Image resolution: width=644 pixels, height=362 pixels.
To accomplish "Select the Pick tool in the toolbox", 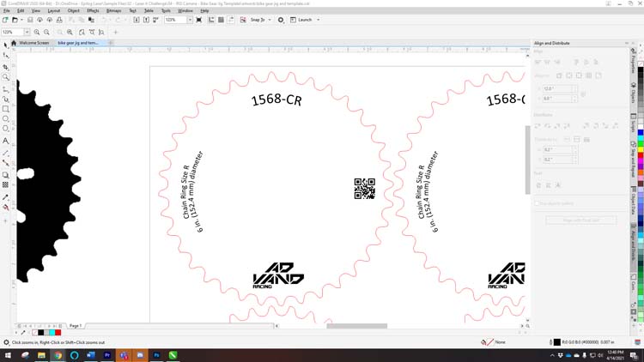I will (x=5, y=45).
